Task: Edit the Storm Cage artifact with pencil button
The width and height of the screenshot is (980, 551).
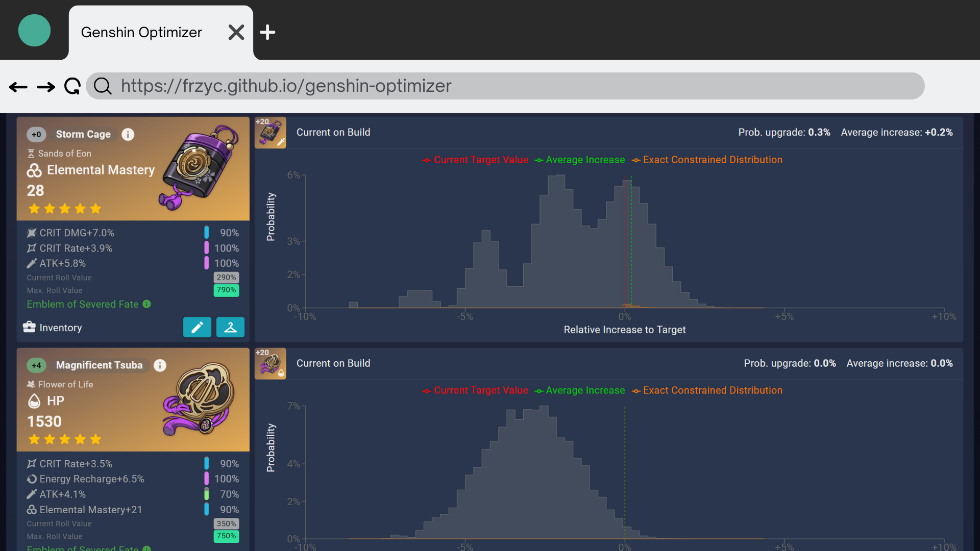Action: pos(197,328)
